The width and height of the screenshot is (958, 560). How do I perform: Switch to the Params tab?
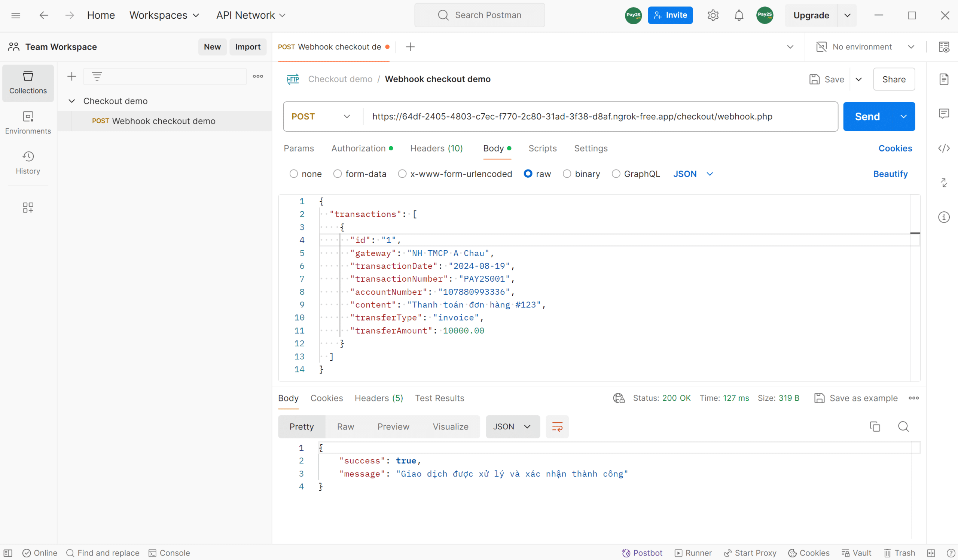coord(299,148)
